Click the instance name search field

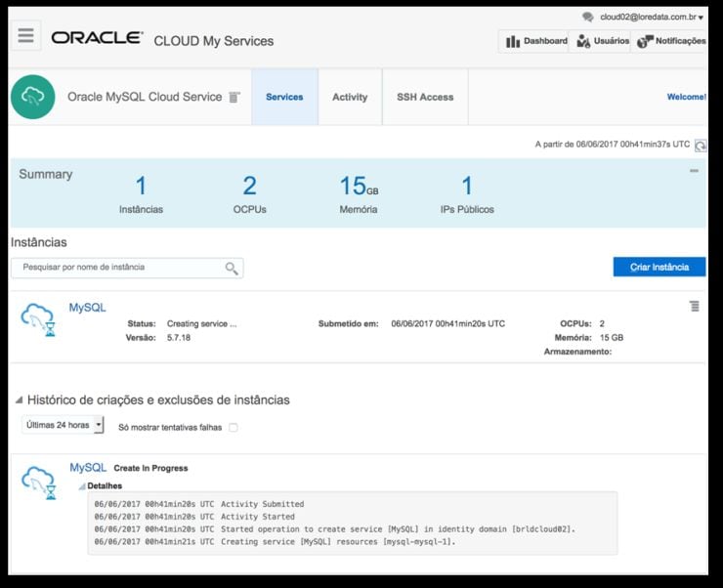coord(117,268)
